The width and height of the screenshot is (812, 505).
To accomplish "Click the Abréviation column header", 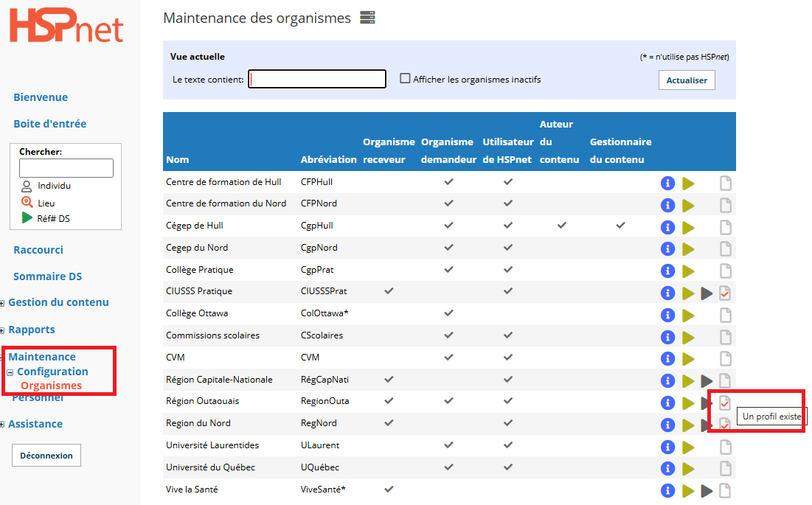I will 328,159.
